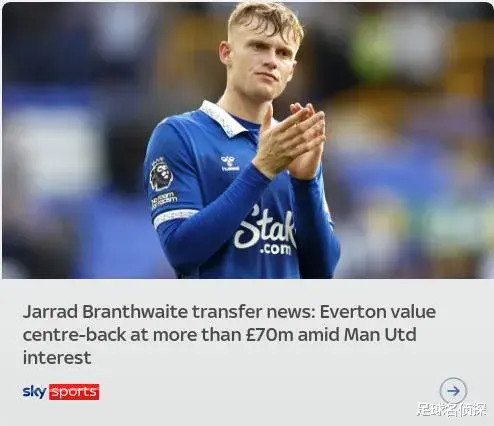Click the white collar of the blue shirt
The image size is (494, 426).
point(222,118)
